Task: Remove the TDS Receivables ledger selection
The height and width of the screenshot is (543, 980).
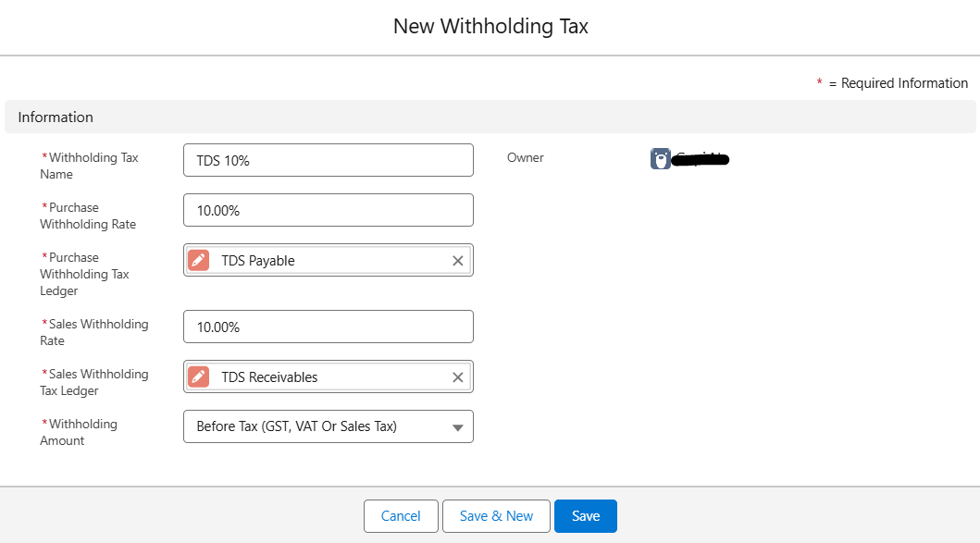Action: coord(457,377)
